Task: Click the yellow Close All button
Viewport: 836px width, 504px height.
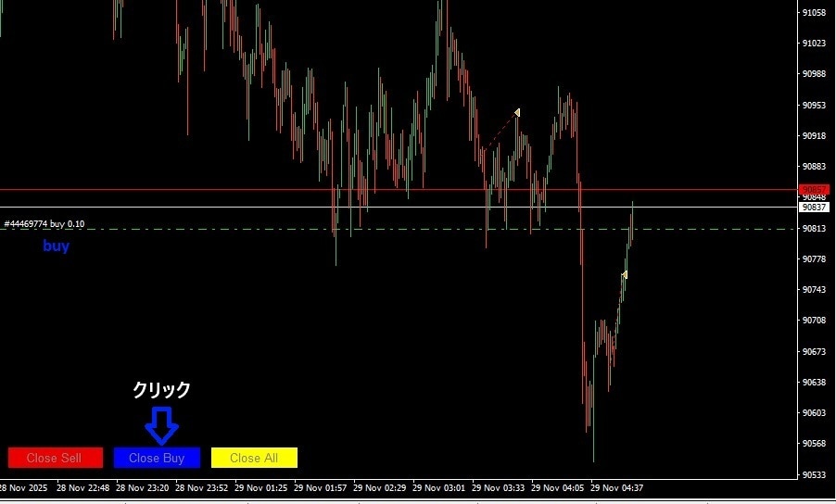Action: [254, 458]
